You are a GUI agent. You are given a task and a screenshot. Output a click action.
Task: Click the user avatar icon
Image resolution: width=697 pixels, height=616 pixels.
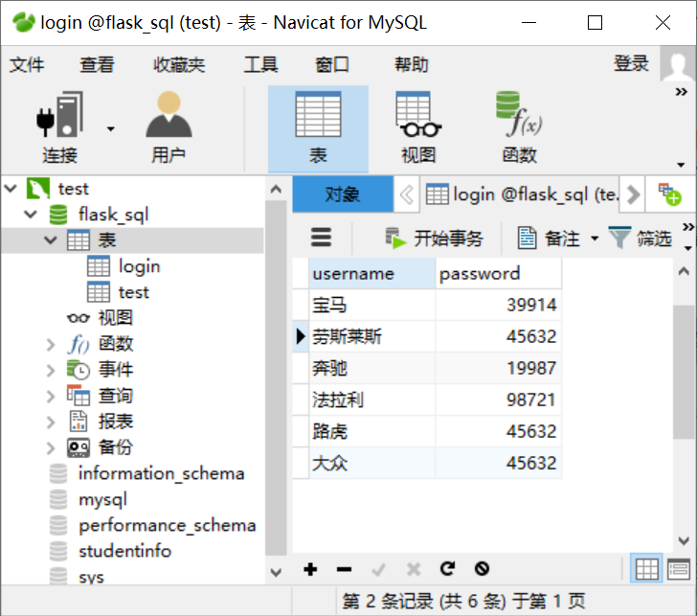point(678,64)
